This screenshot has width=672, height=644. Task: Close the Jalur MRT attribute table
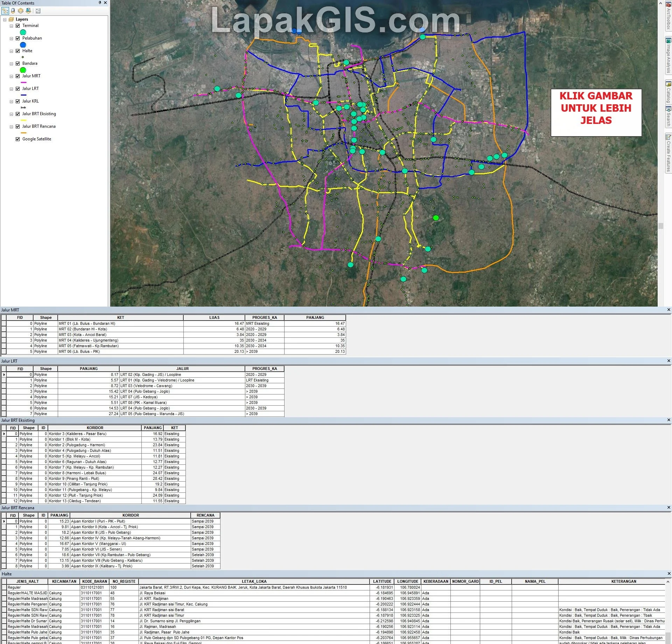(668, 310)
